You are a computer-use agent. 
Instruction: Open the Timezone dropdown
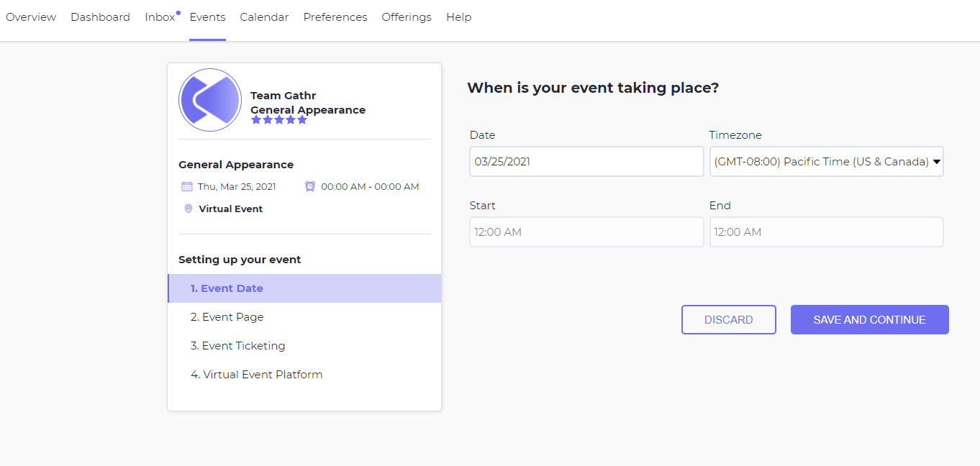[826, 162]
